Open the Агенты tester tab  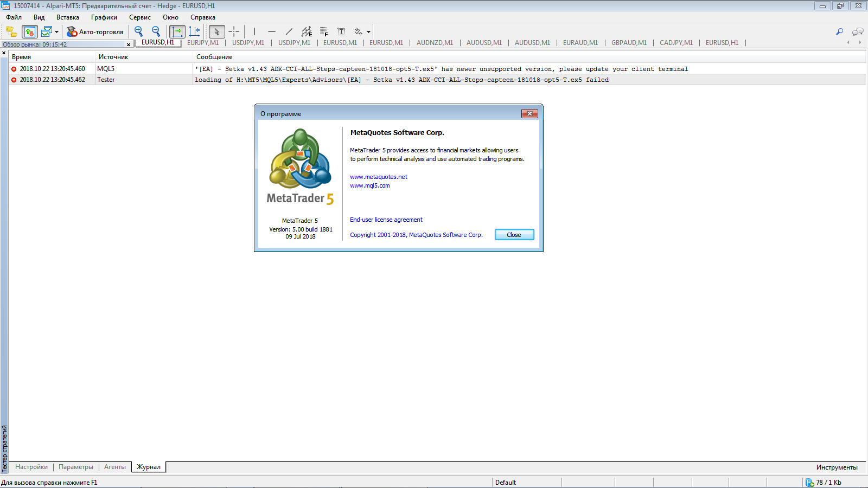pos(115,467)
